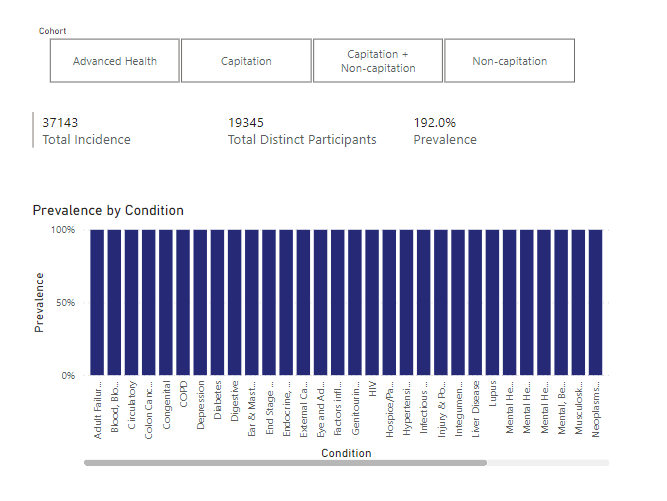Click the horizontal scrollbar below the chart

pos(285,463)
